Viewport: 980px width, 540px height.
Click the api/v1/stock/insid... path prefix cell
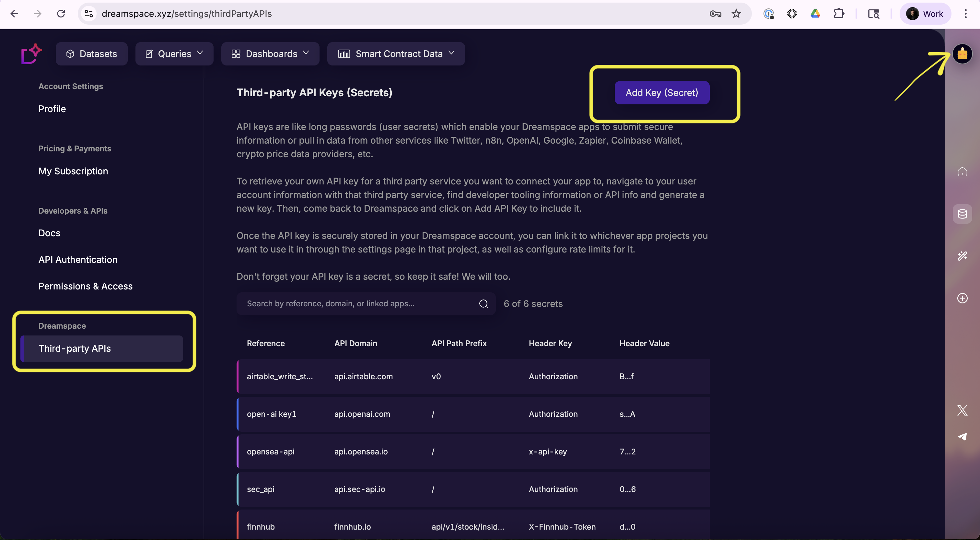coord(468,527)
